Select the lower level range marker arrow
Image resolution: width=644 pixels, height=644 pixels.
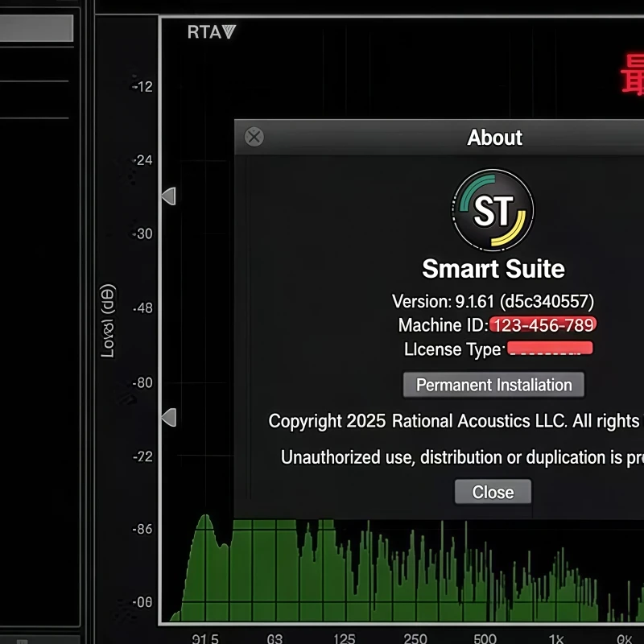pyautogui.click(x=169, y=417)
